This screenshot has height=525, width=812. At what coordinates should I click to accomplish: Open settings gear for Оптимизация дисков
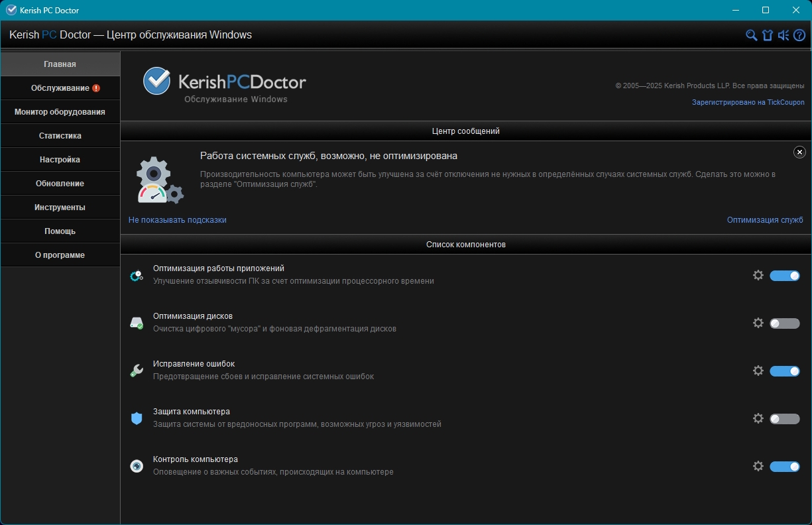point(758,323)
